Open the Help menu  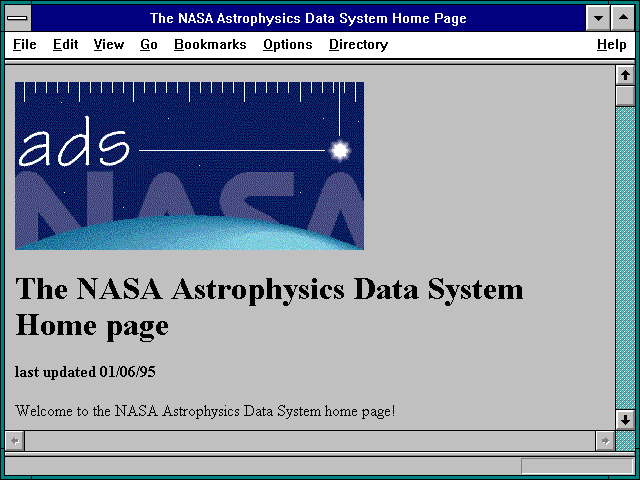[x=611, y=44]
